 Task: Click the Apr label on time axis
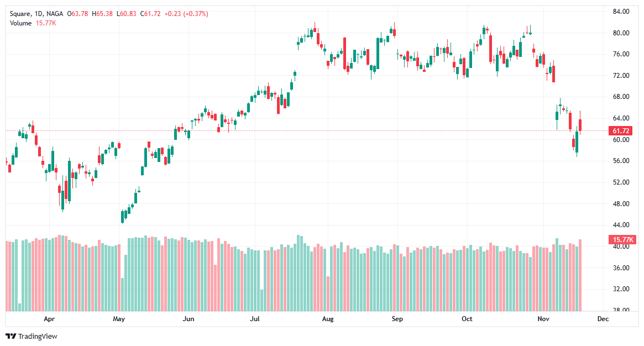tap(49, 319)
